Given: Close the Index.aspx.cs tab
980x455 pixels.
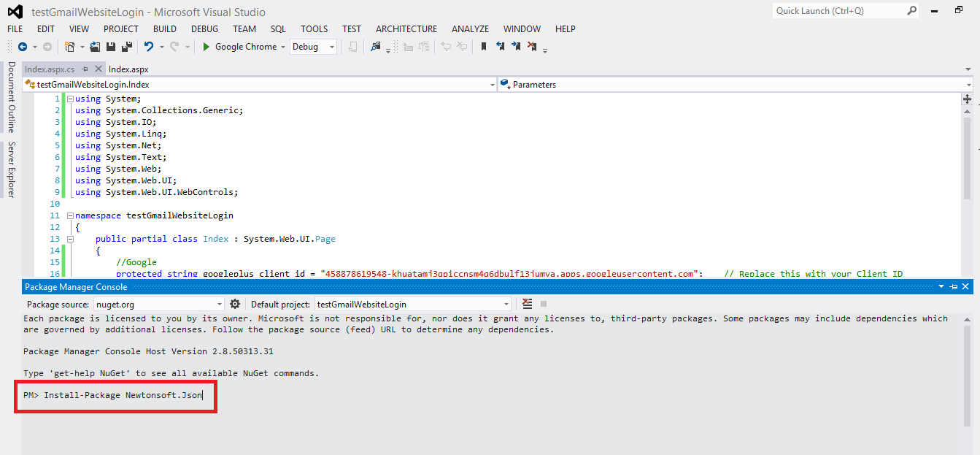Looking at the screenshot, I should [x=99, y=69].
